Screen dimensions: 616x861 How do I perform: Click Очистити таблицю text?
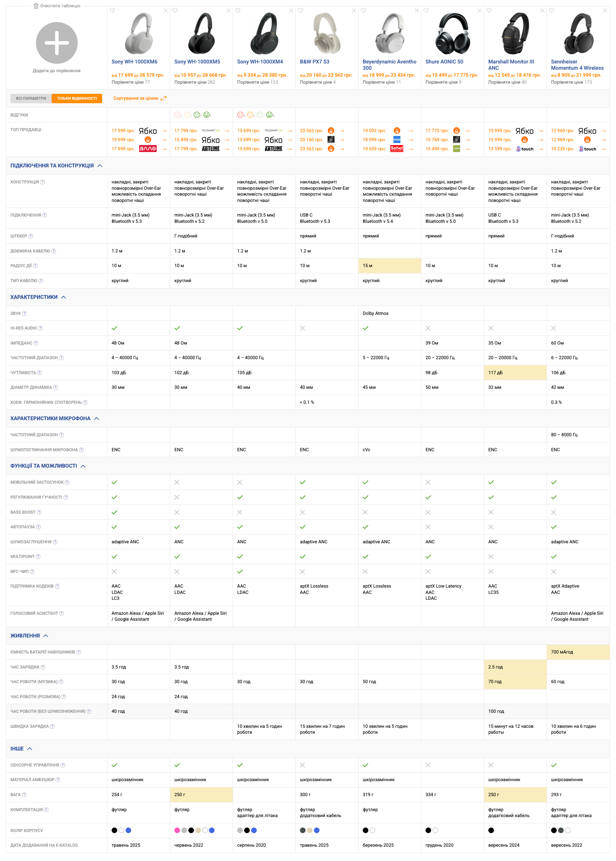[60, 6]
